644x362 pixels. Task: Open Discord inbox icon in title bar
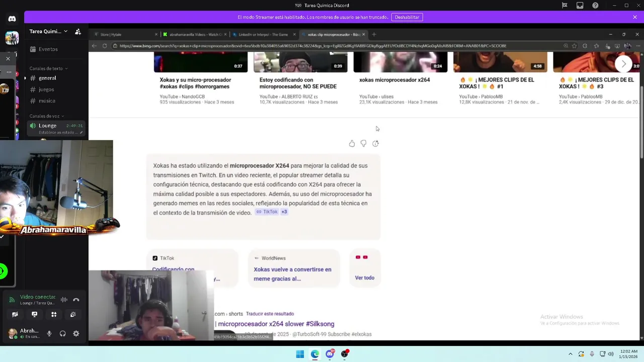pos(580,6)
